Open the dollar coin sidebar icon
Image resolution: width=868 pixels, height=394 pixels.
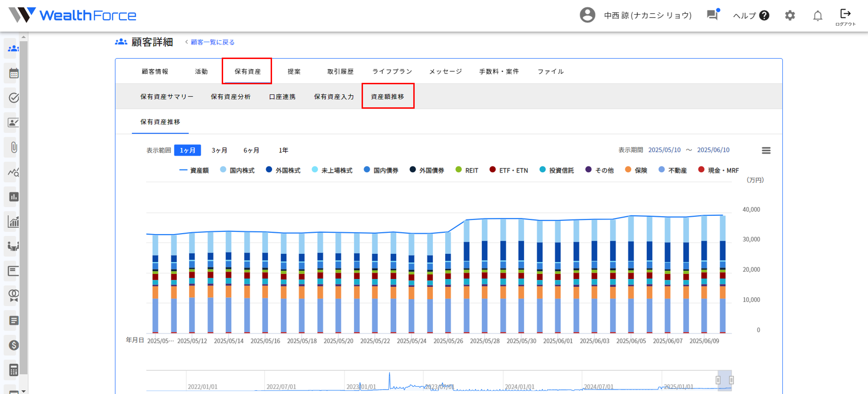(x=13, y=345)
